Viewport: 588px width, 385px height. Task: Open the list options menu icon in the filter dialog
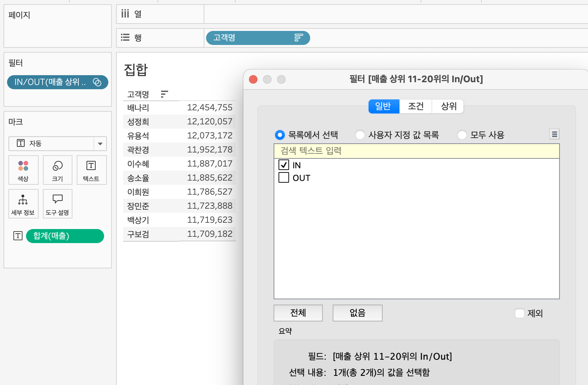coord(554,134)
